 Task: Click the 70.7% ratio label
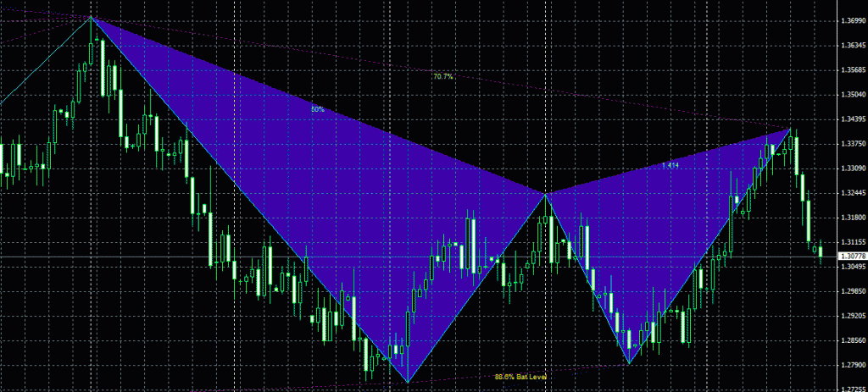[x=442, y=77]
